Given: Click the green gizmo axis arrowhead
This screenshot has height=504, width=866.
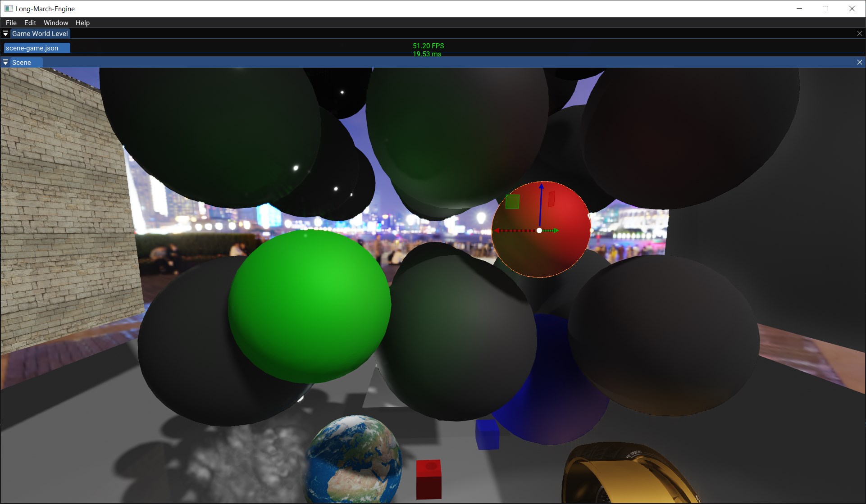Looking at the screenshot, I should tap(556, 231).
